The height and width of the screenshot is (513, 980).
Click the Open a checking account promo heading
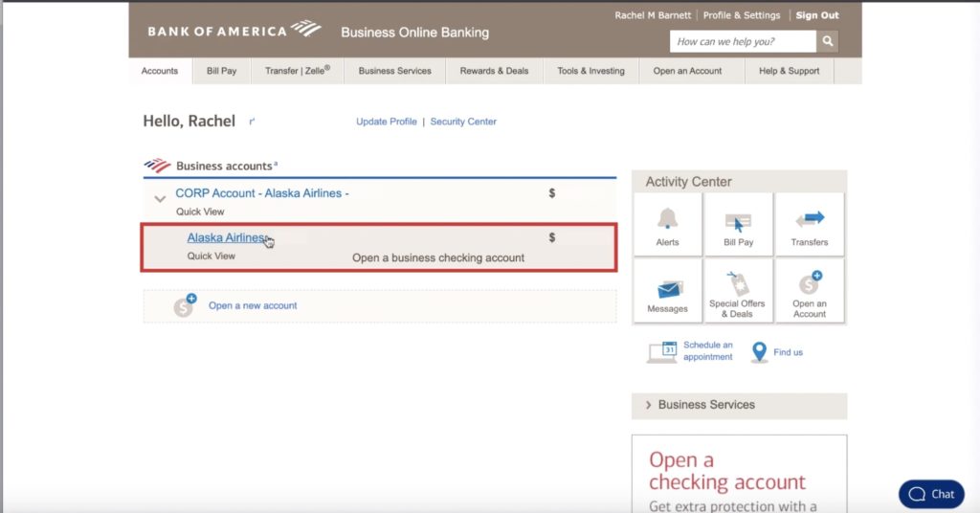[727, 471]
